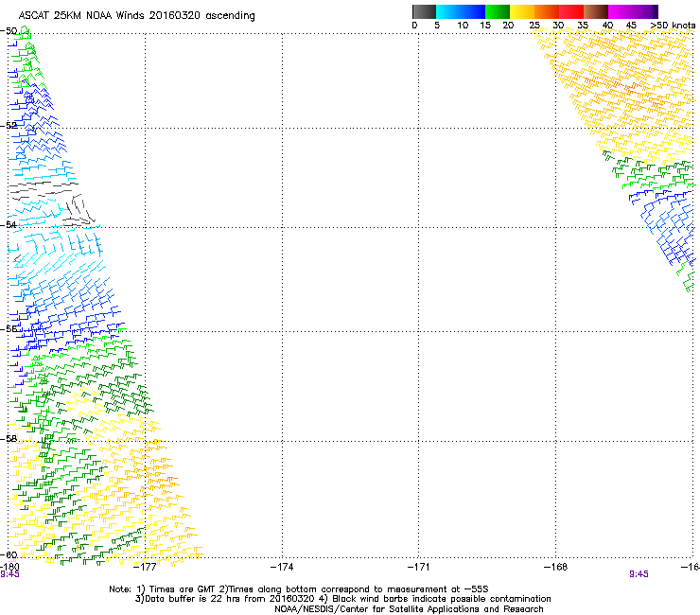Viewport: 700px width, 615px height.
Task: Click the -58 latitude axis label
Action: tap(9, 439)
